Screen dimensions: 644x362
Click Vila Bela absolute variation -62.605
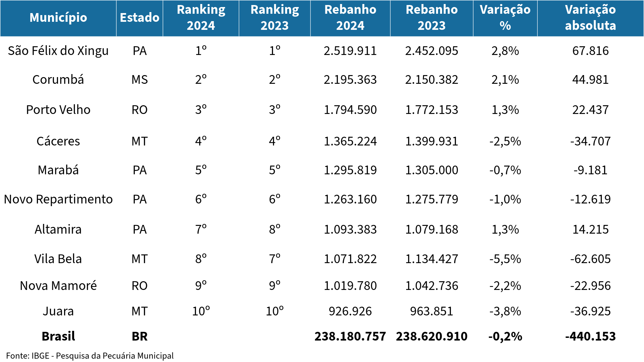click(590, 259)
